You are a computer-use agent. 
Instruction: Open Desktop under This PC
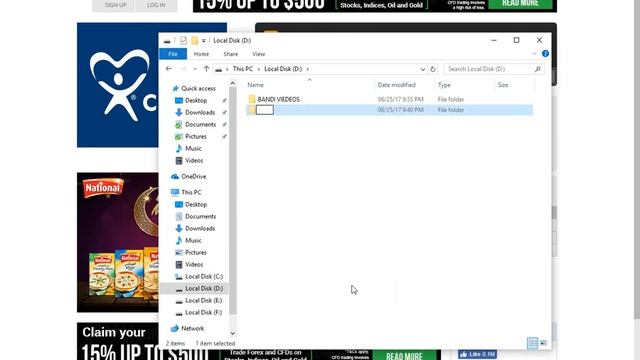point(196,204)
